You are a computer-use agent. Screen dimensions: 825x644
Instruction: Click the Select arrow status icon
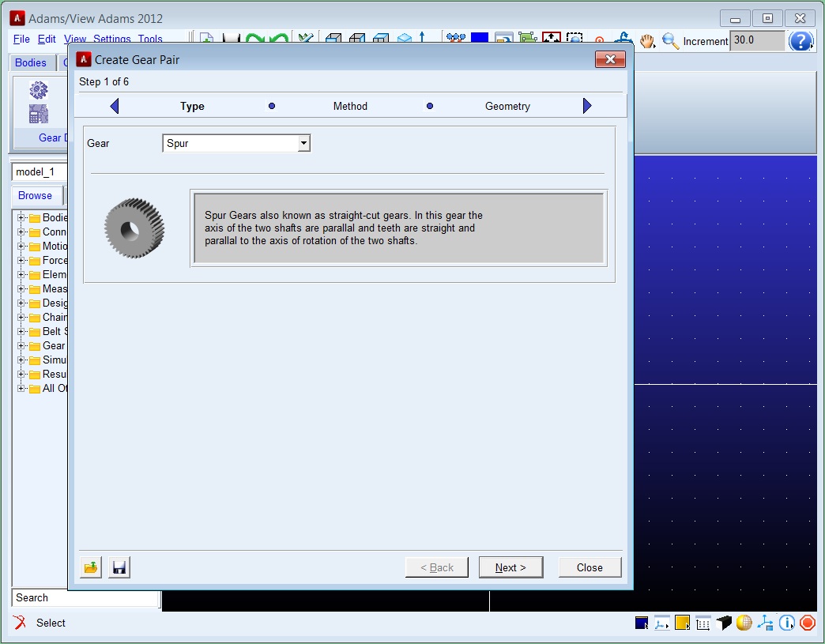coord(20,623)
